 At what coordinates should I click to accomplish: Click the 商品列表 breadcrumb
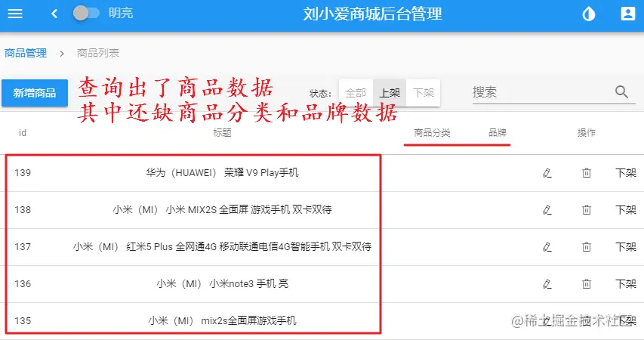pos(98,53)
